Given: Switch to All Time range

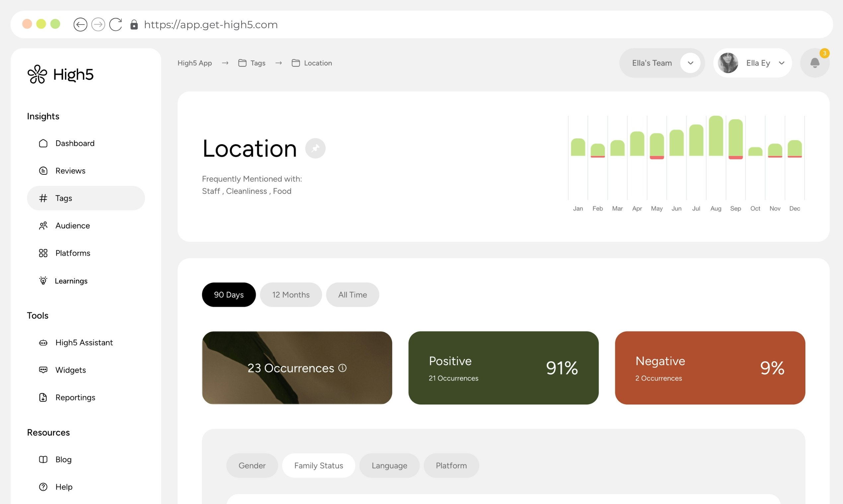Looking at the screenshot, I should coord(352,294).
